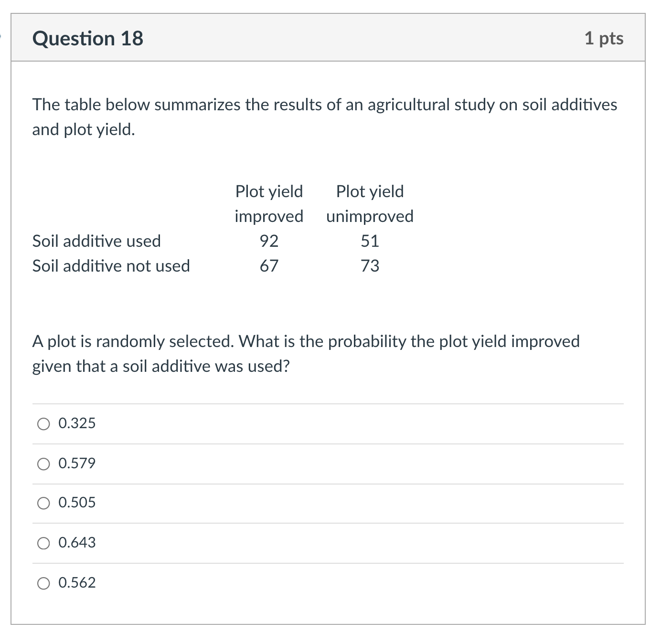672x632 pixels.
Task: Click the Soil additive used row label
Action: 96,241
